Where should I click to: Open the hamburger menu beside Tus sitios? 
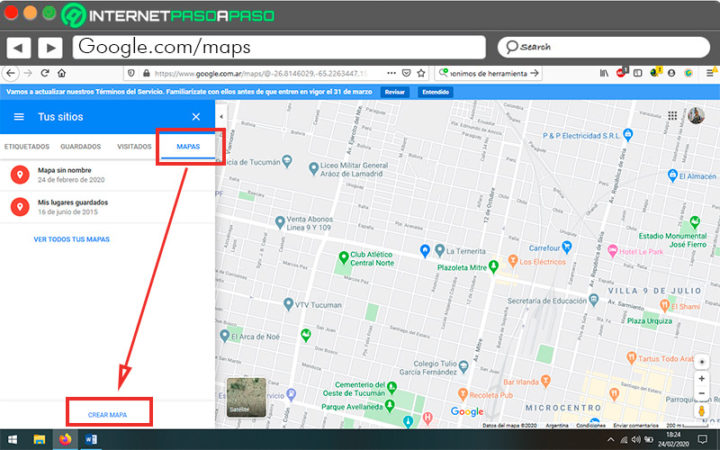pyautogui.click(x=19, y=117)
